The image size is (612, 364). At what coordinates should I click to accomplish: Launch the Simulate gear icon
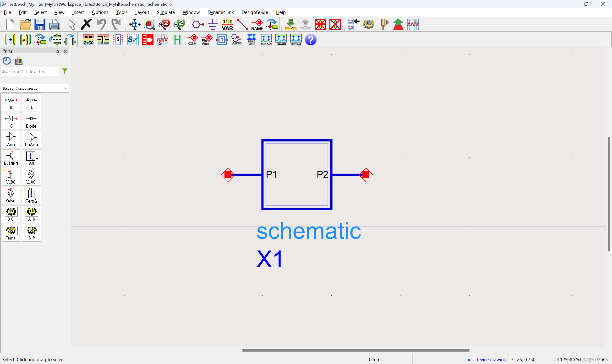368,24
